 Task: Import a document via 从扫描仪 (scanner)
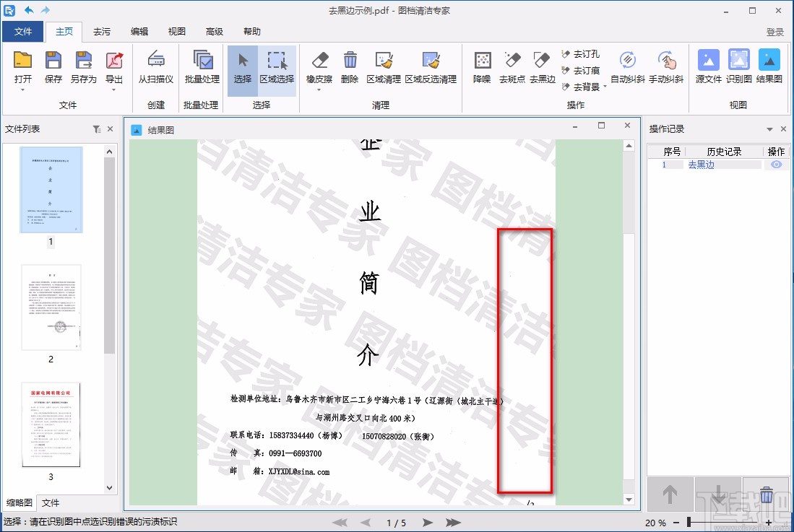click(156, 69)
